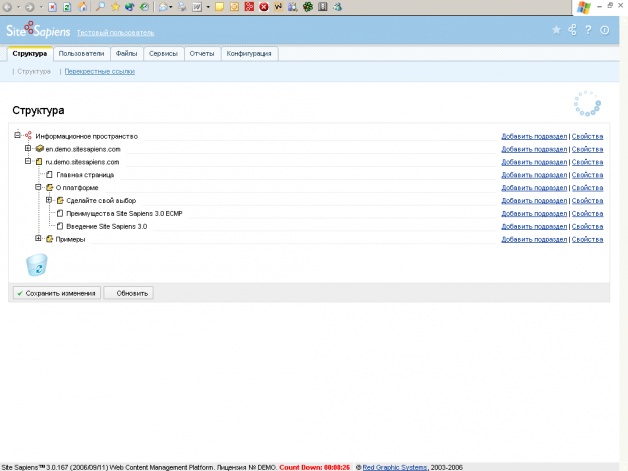Click the star favorites icon in header

point(557,30)
